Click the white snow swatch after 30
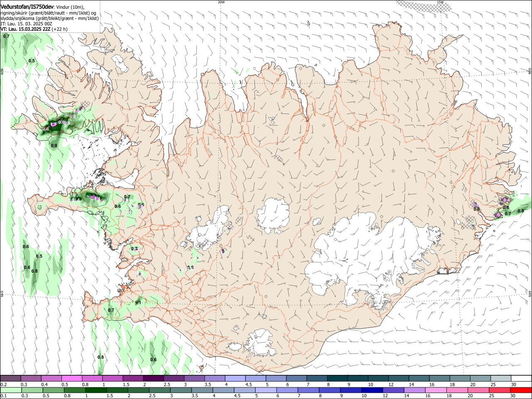The image size is (532, 399). (521, 378)
